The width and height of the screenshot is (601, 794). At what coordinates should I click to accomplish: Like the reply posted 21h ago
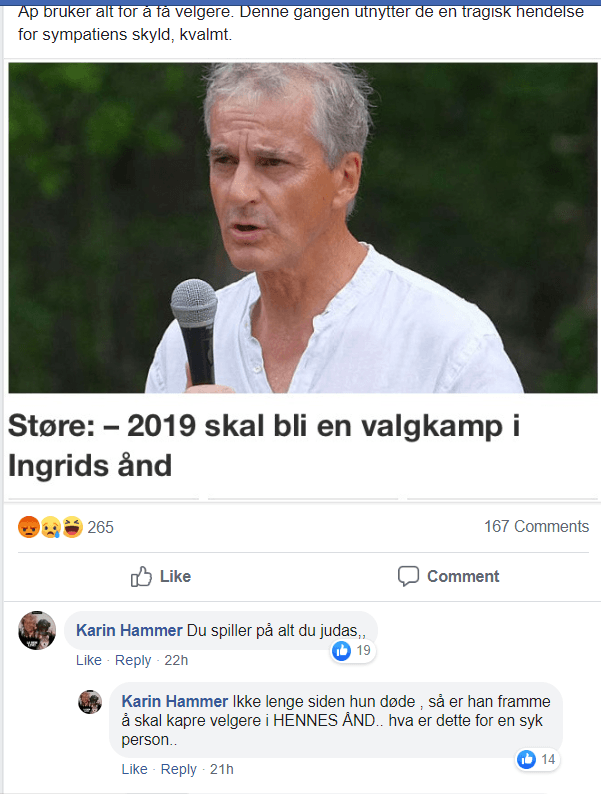coord(134,769)
